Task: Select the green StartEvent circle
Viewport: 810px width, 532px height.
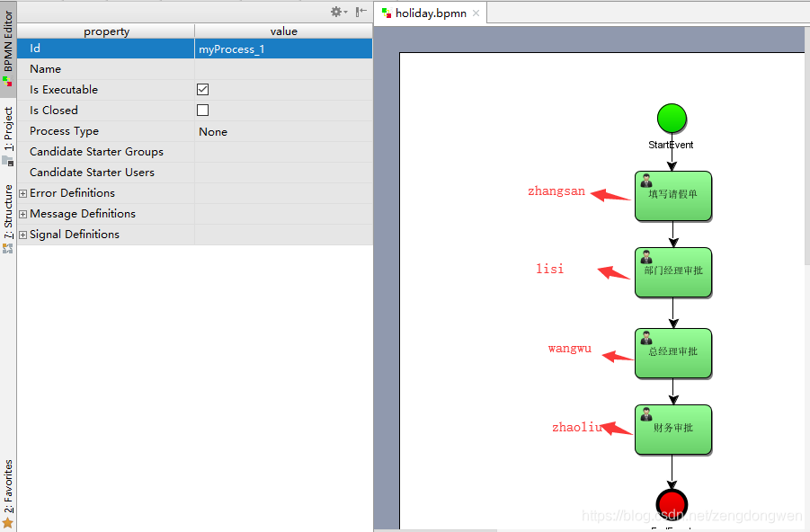Action: [x=672, y=119]
